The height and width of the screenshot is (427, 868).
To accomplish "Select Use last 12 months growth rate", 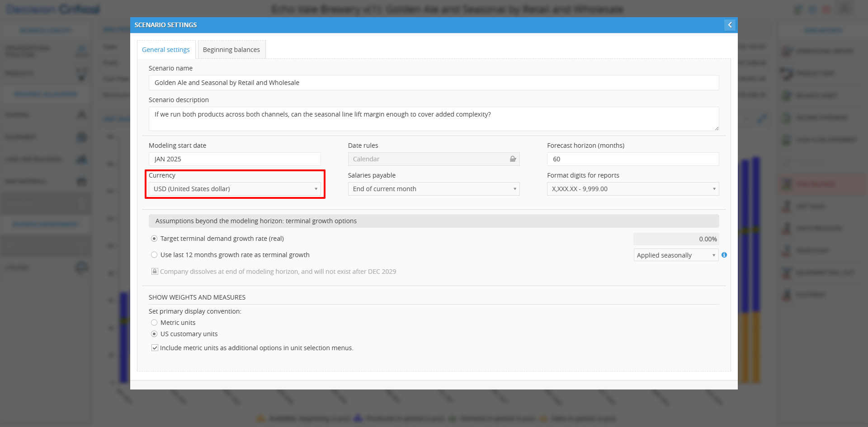I will (154, 255).
